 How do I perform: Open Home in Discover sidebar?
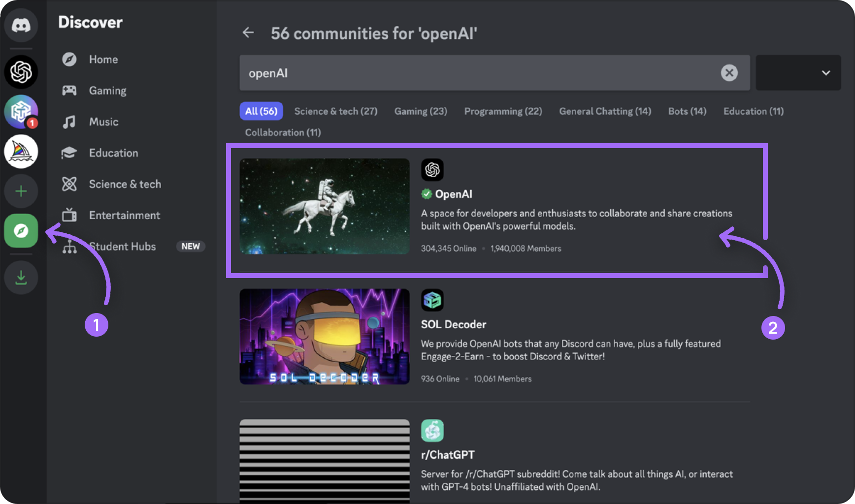point(132,60)
